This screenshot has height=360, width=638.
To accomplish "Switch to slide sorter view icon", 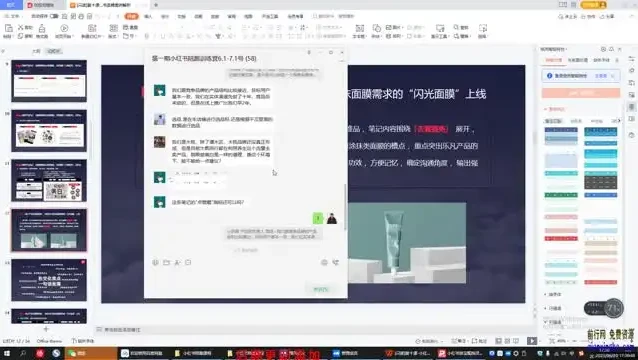I will pos(507,341).
